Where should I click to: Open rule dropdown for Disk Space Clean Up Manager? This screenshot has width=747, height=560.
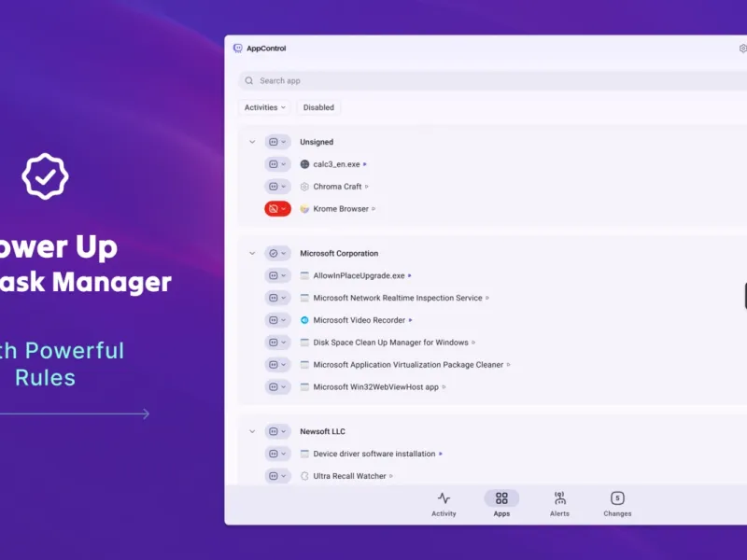277,343
